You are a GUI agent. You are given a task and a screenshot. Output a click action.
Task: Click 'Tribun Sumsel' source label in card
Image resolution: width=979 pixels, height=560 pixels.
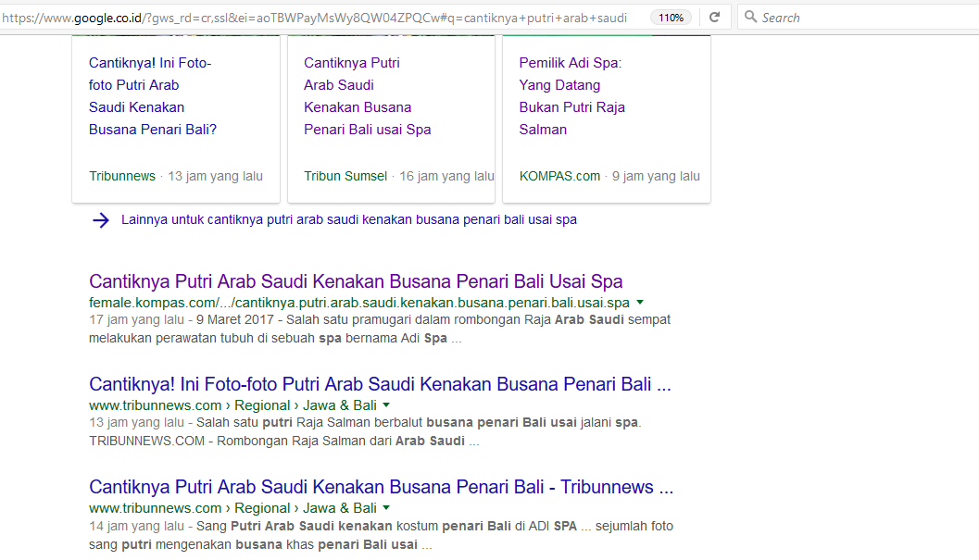(x=345, y=176)
